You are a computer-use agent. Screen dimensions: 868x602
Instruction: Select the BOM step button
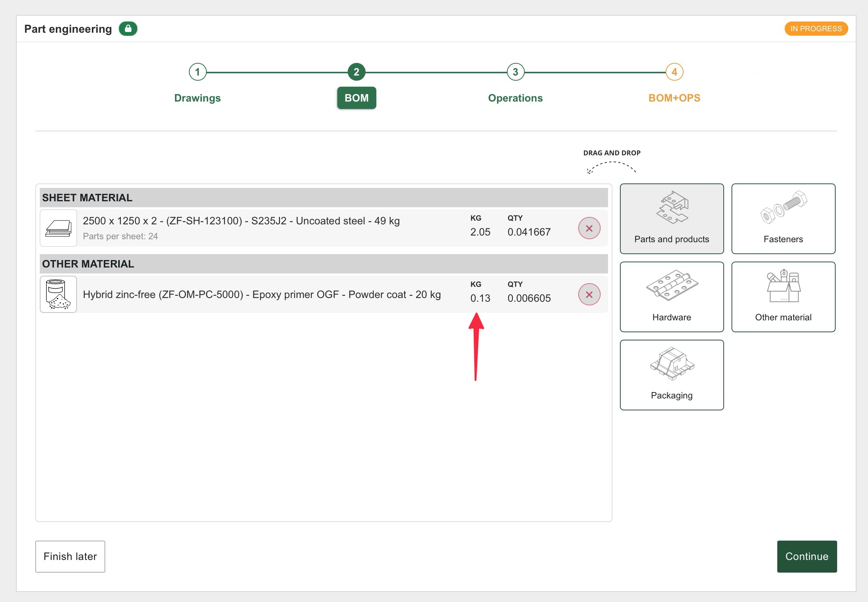click(x=356, y=98)
